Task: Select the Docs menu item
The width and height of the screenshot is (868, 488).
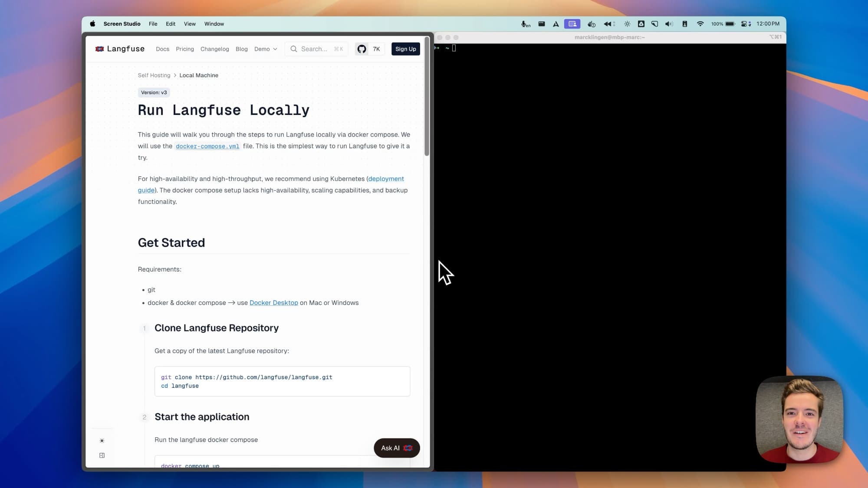Action: tap(162, 49)
